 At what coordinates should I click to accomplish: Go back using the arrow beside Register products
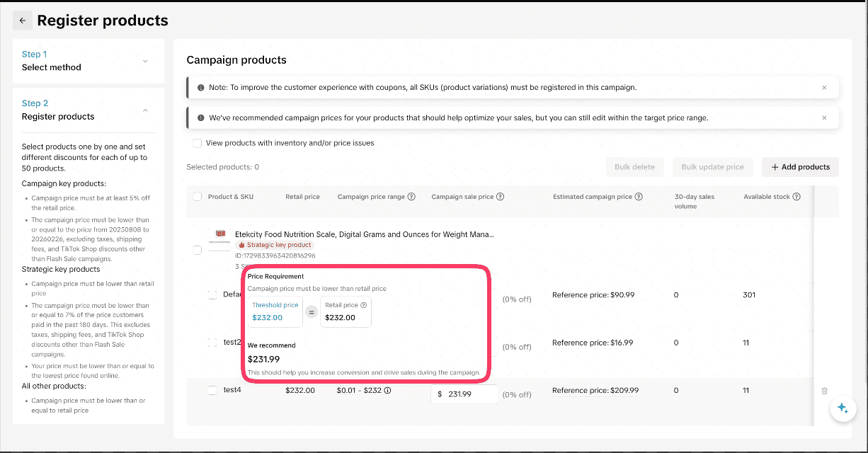pos(23,21)
